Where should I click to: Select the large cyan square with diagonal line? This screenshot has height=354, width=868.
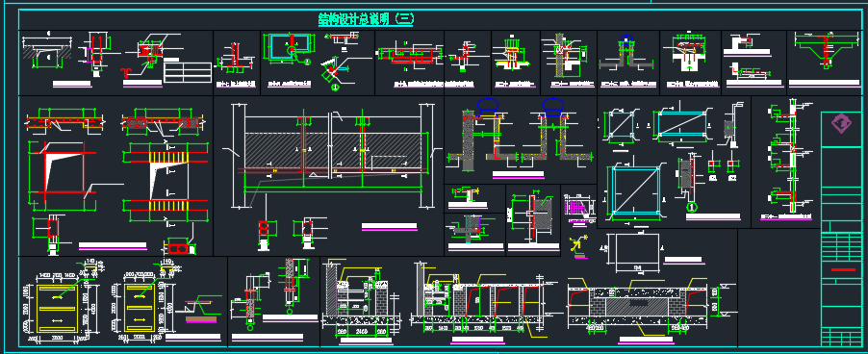tap(635, 190)
